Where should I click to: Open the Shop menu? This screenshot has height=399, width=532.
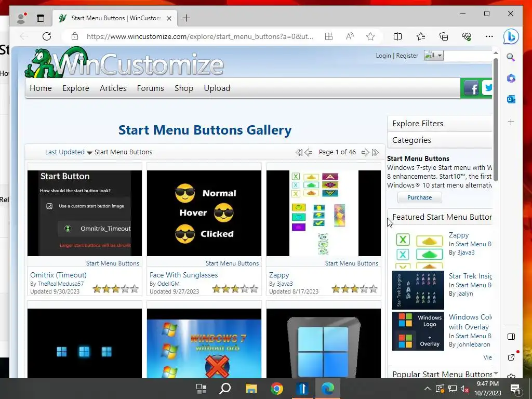(183, 88)
